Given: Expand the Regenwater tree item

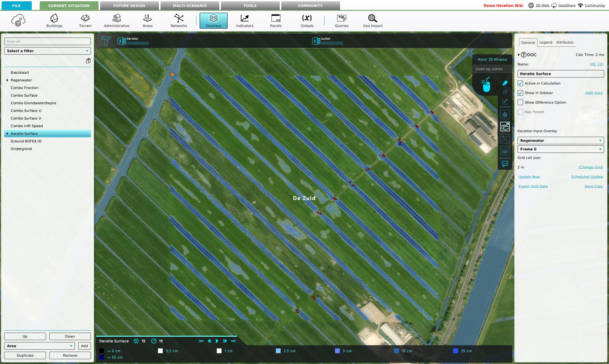Looking at the screenshot, I should (7, 80).
